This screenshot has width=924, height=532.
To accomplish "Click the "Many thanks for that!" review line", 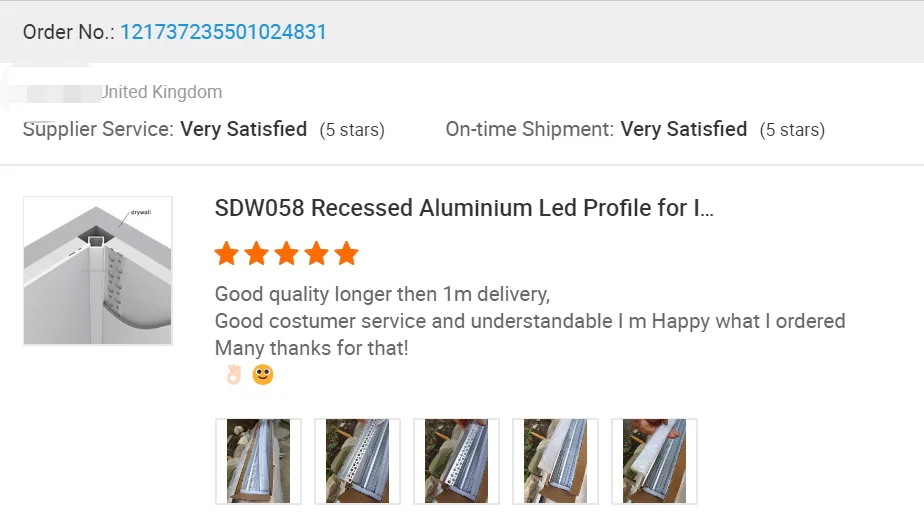I will pyautogui.click(x=312, y=348).
